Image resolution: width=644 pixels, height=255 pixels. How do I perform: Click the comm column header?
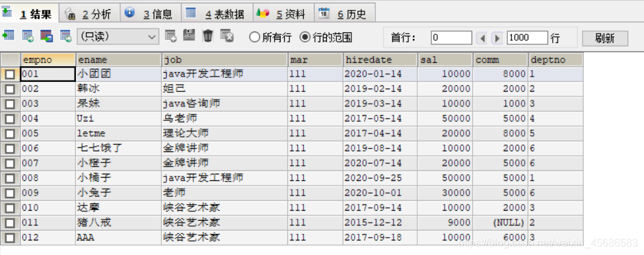pyautogui.click(x=500, y=60)
